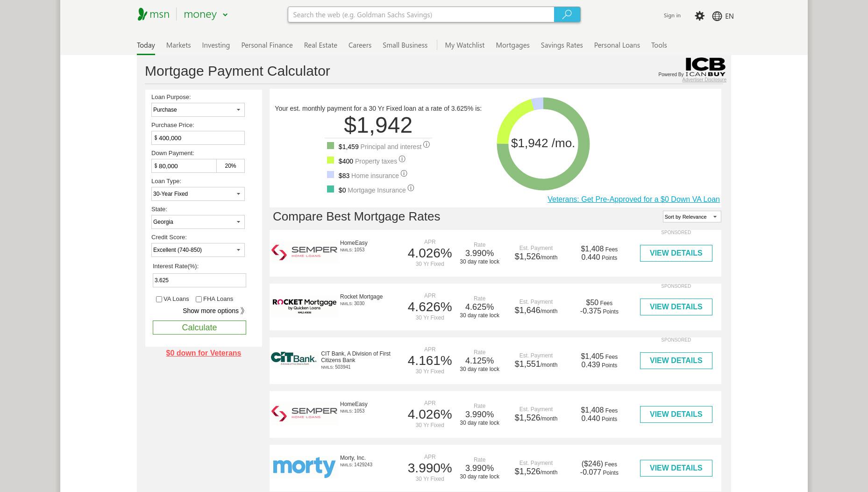This screenshot has height=492, width=868.
Task: Open the Mortgages tab
Action: click(512, 45)
